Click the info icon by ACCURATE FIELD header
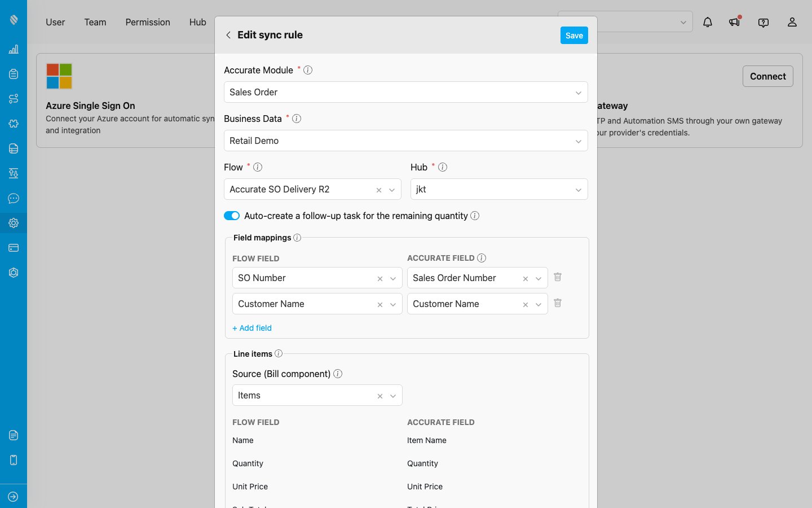This screenshot has height=508, width=812. 482,258
